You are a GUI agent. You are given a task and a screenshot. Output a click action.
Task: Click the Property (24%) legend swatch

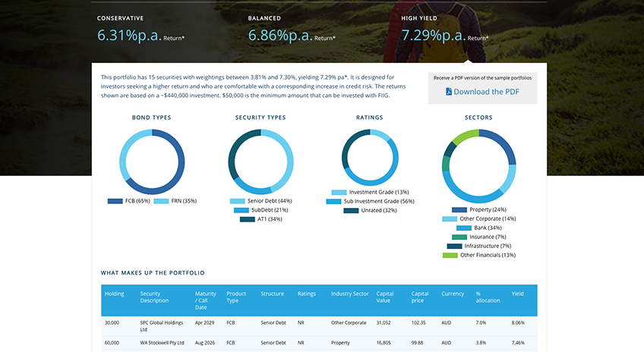pyautogui.click(x=459, y=209)
